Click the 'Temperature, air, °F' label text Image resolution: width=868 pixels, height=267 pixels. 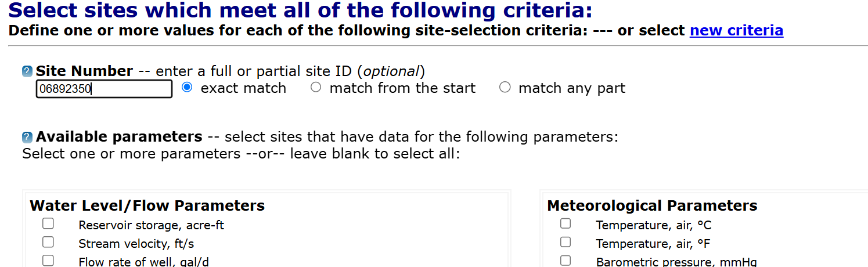pyautogui.click(x=653, y=244)
